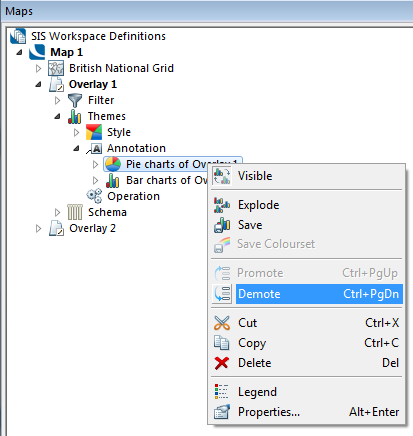The height and width of the screenshot is (436, 413).
Task: Click the red Delete cross icon
Action: [222, 363]
